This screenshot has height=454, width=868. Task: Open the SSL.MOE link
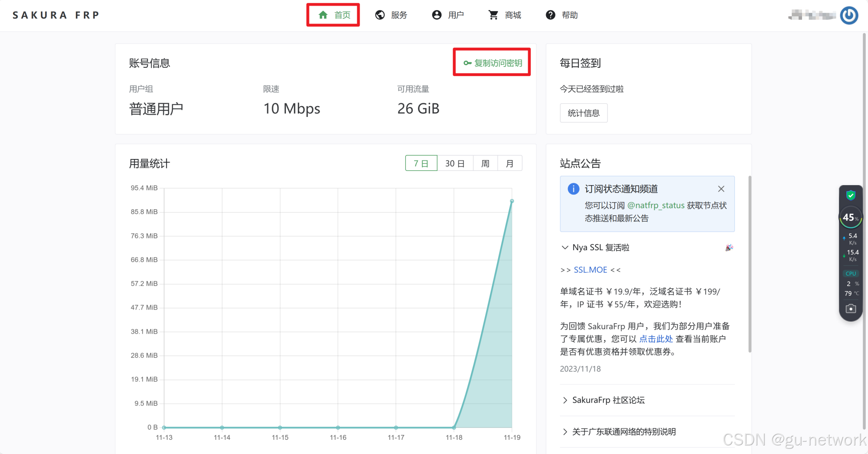pyautogui.click(x=590, y=270)
